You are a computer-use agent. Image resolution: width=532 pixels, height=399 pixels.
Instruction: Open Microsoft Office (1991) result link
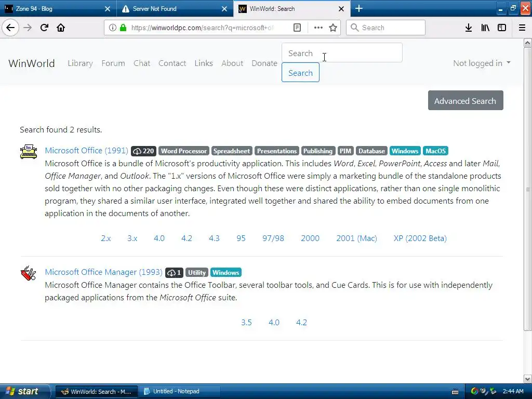coord(87,150)
